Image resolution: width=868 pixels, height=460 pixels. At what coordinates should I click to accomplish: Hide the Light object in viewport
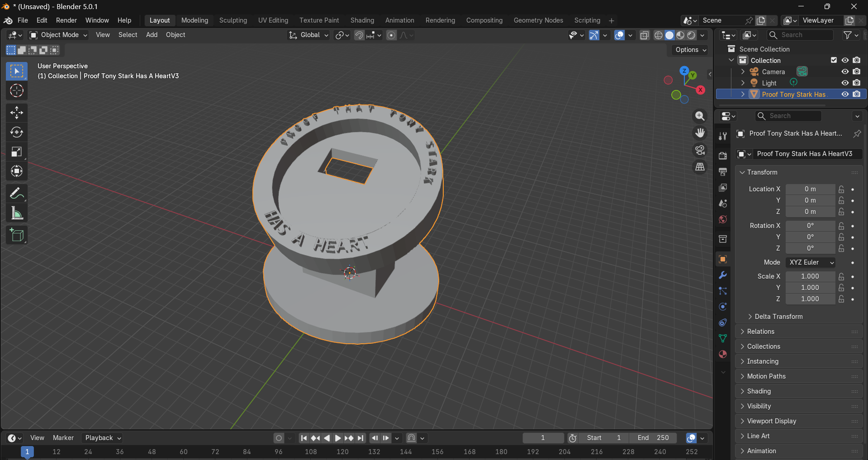coord(845,83)
